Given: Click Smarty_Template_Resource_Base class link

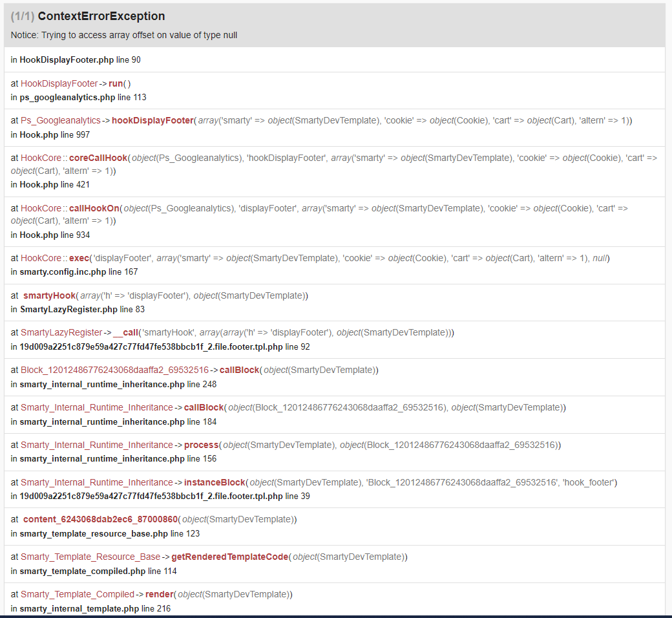Looking at the screenshot, I should tap(90, 557).
